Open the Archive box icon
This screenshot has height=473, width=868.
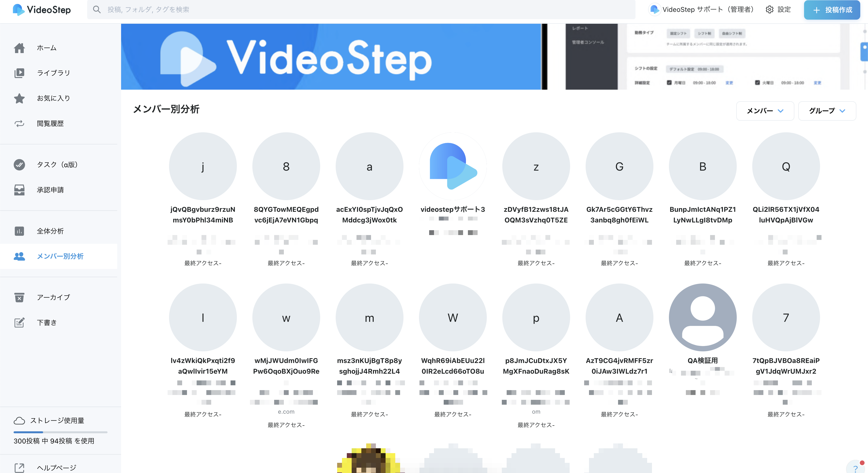click(19, 297)
